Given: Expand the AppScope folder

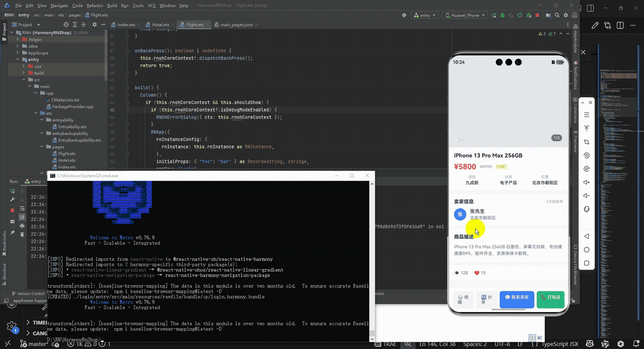Looking at the screenshot, I should point(18,53).
